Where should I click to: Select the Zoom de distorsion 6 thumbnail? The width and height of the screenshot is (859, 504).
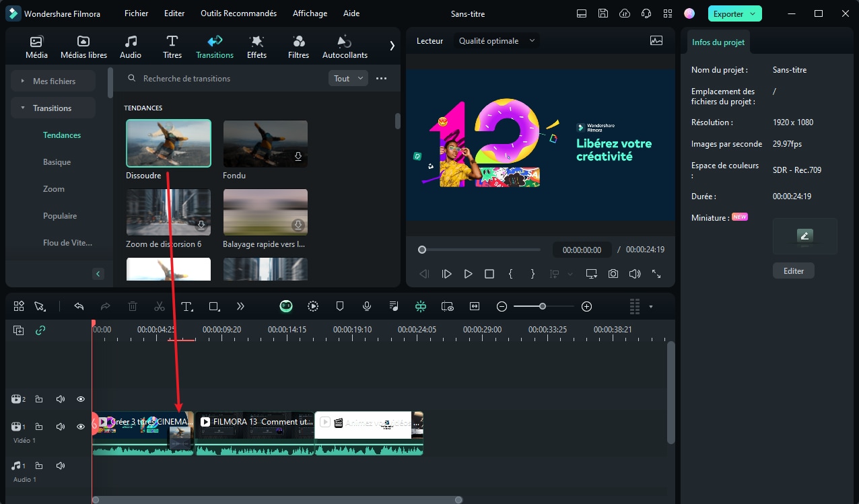(x=168, y=211)
